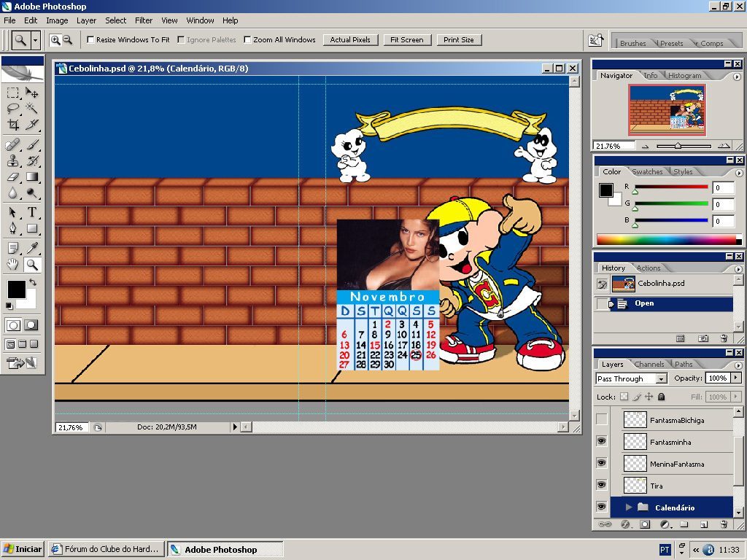This screenshot has height=560, width=747.
Task: Select the Dodge tool
Action: coord(31,192)
